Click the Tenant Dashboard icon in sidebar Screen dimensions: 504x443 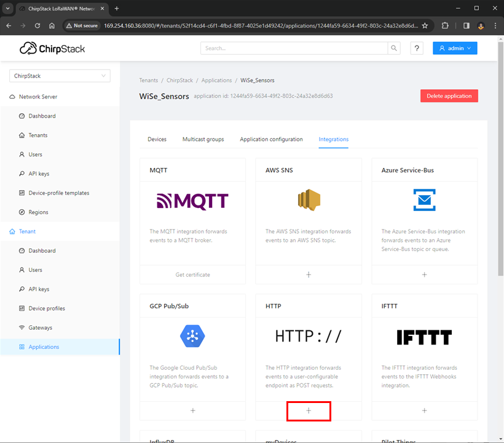(x=22, y=250)
